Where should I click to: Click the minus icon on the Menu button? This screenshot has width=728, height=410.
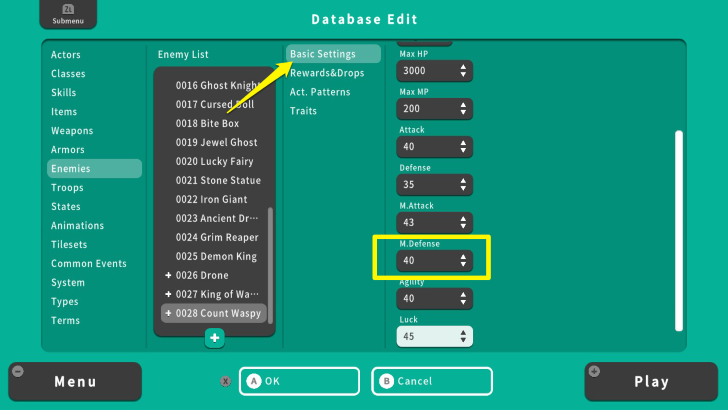(x=18, y=371)
